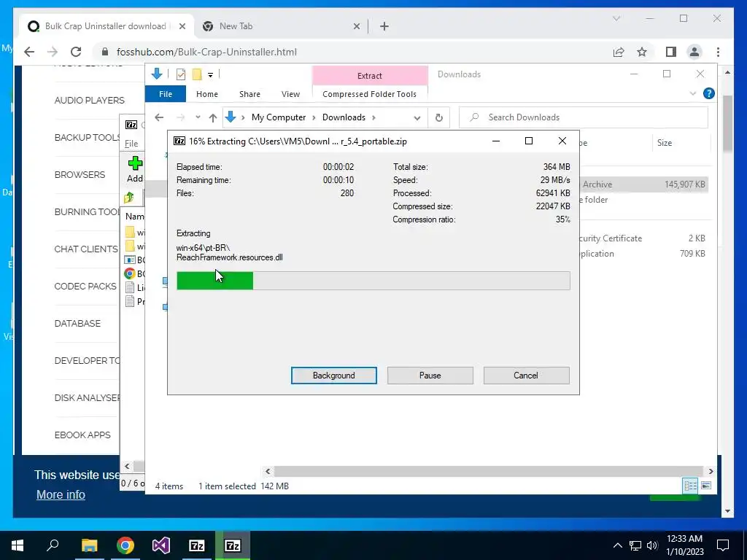This screenshot has width=747, height=560.
Task: Open Windows Start menu
Action: (18, 545)
